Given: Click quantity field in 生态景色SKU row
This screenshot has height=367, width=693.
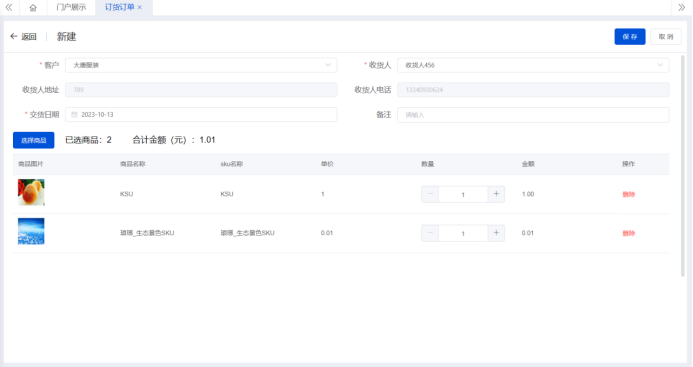Looking at the screenshot, I should point(463,233).
